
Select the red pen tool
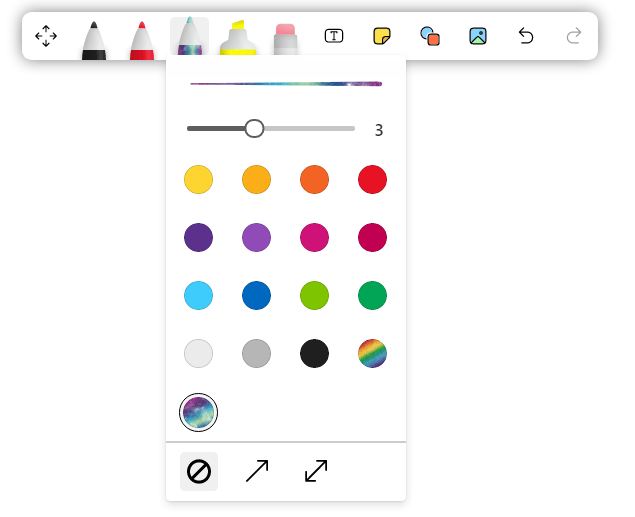pyautogui.click(x=141, y=38)
